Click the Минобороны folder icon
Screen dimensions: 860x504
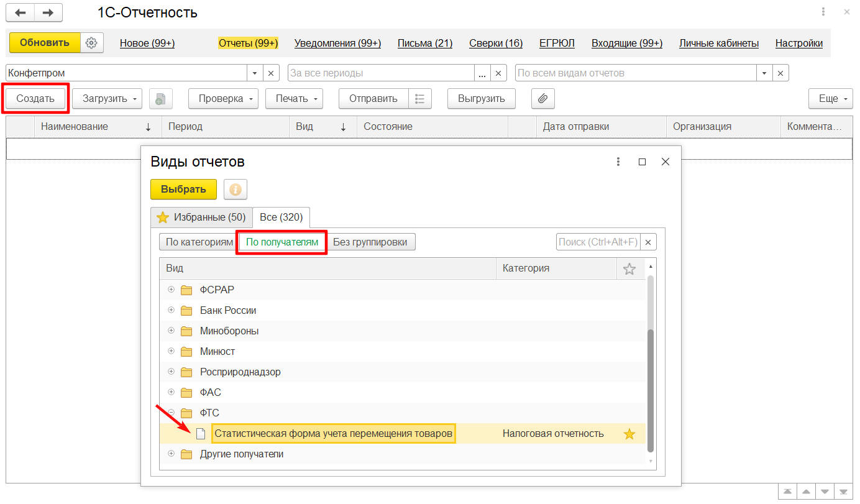tap(186, 331)
